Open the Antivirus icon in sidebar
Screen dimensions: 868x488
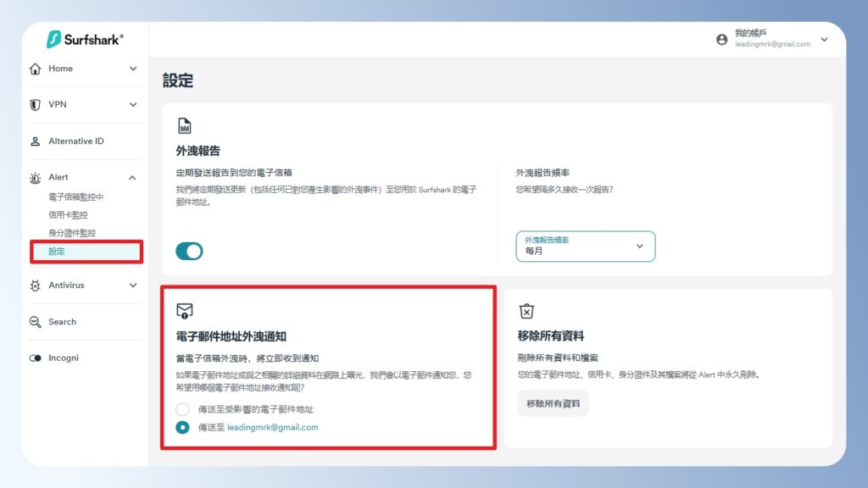[34, 286]
